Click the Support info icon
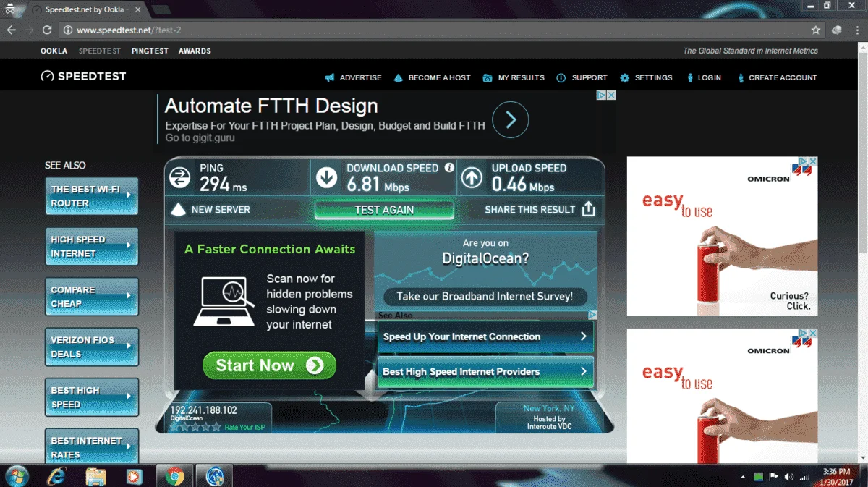 point(561,77)
